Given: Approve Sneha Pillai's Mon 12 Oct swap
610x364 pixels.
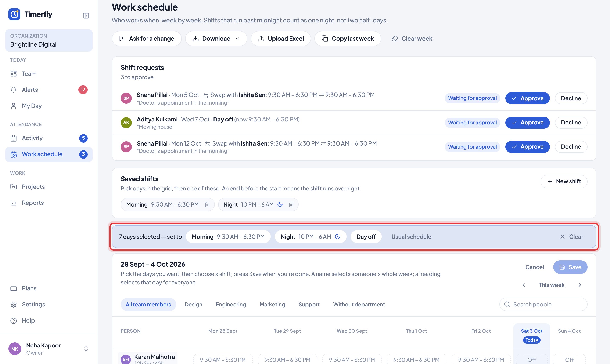Looking at the screenshot, I should tap(527, 147).
